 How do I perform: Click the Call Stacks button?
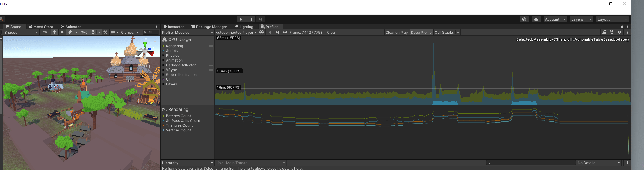click(x=444, y=32)
